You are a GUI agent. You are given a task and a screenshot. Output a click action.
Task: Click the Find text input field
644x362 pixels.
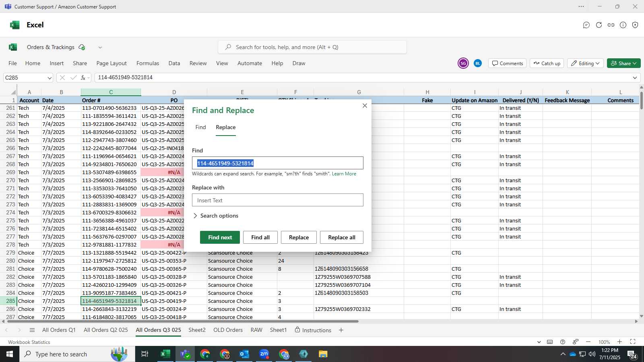point(278,163)
